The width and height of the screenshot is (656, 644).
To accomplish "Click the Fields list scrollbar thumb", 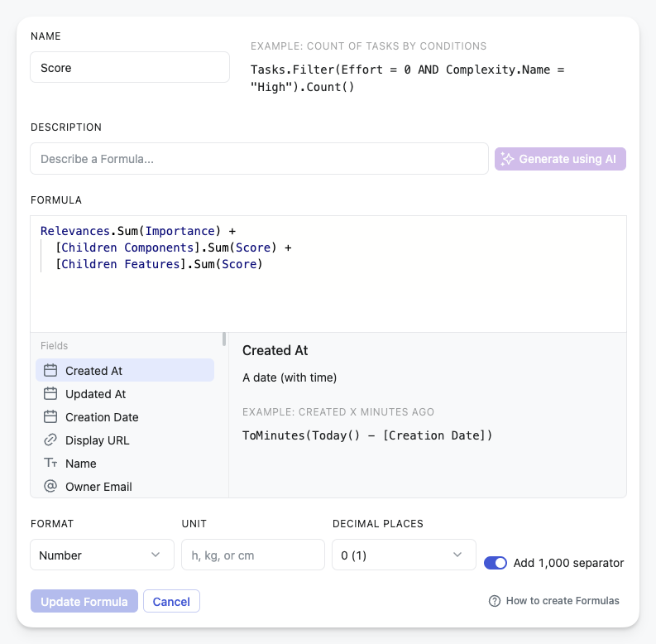I will [224, 339].
